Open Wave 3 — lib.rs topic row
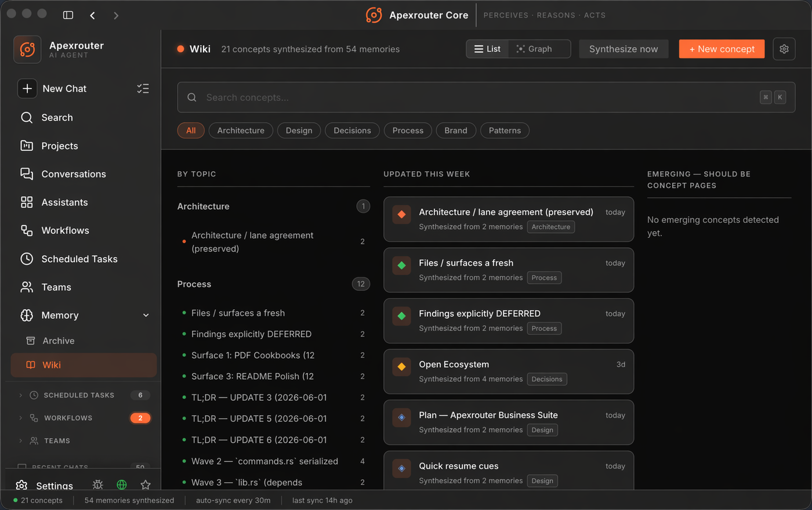812x510 pixels. 273,482
